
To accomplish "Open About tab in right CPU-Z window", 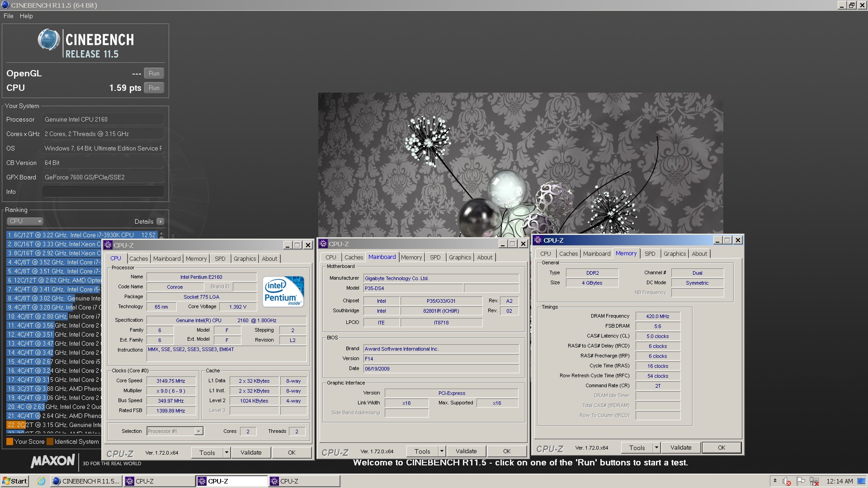I will tap(699, 253).
